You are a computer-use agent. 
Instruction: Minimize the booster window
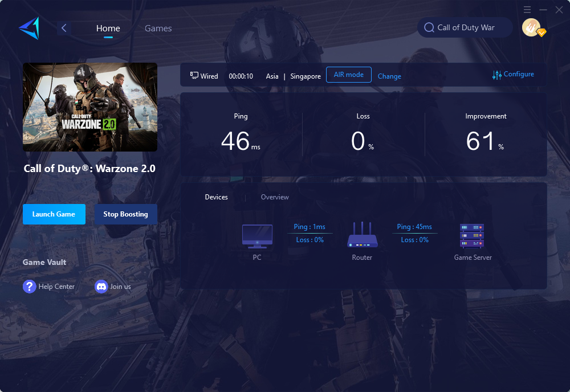(543, 10)
